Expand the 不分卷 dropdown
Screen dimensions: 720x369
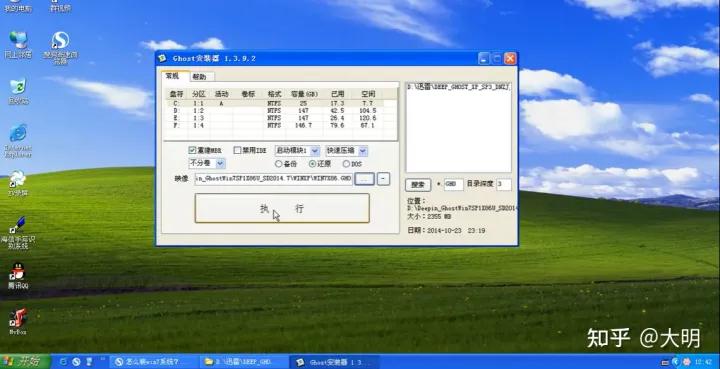pos(220,163)
